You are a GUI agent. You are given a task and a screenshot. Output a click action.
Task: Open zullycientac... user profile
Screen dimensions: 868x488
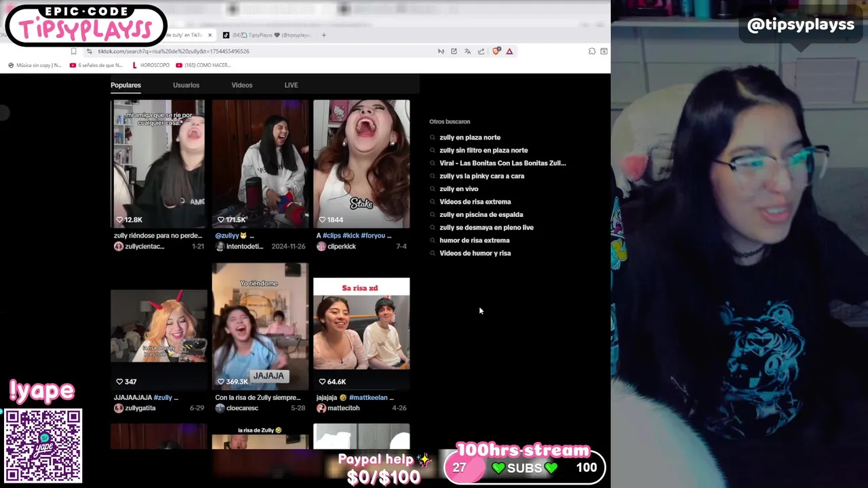(x=144, y=247)
